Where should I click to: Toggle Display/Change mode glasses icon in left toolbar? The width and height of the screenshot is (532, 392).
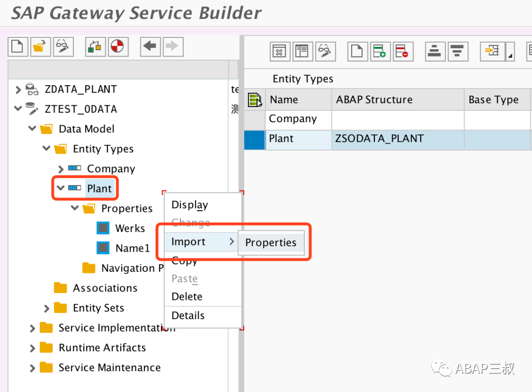click(x=63, y=46)
